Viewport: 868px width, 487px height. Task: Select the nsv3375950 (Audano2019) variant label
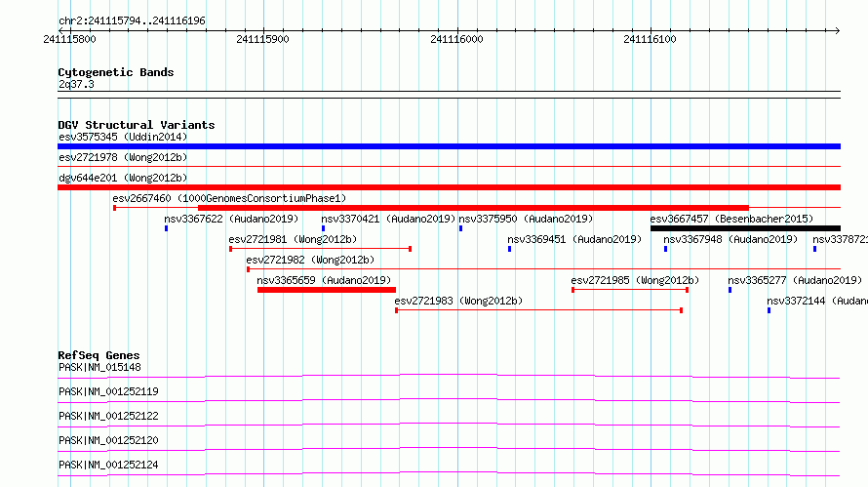(526, 219)
